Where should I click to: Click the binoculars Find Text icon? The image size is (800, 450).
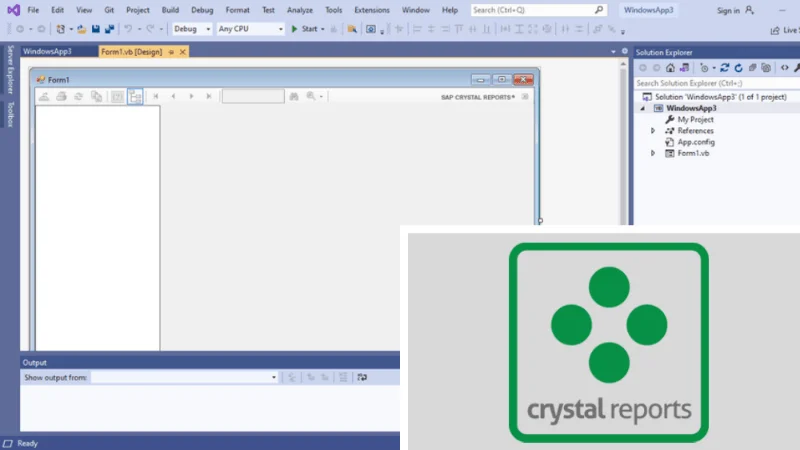coord(294,96)
